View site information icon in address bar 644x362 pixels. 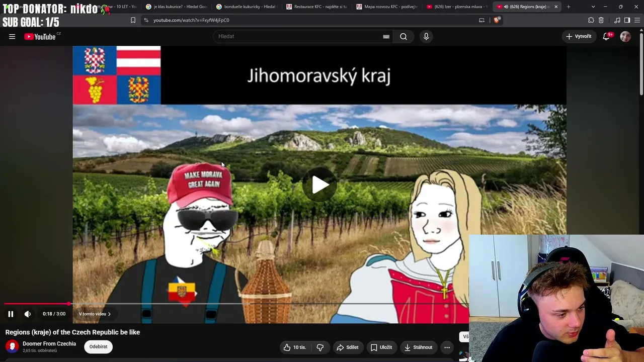point(146,20)
